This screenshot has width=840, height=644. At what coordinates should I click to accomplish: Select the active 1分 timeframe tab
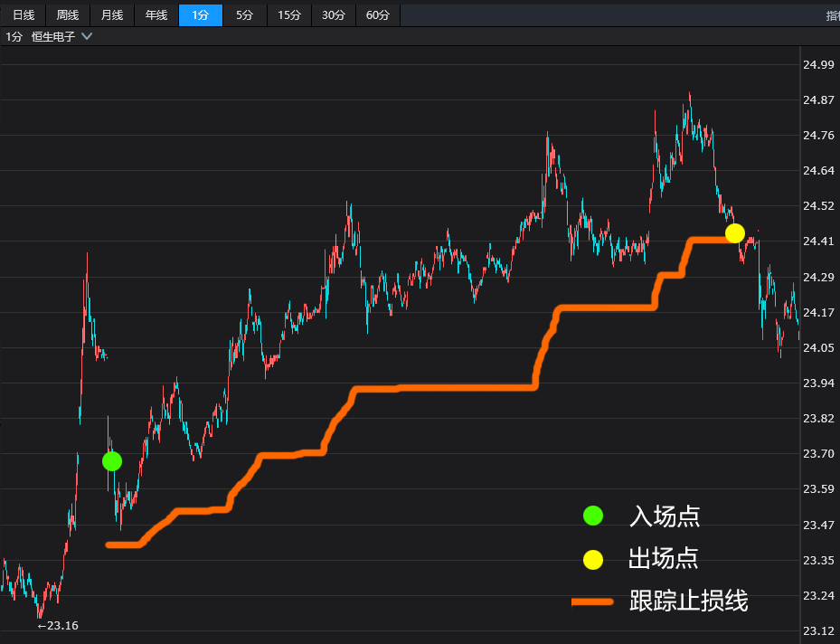[201, 15]
